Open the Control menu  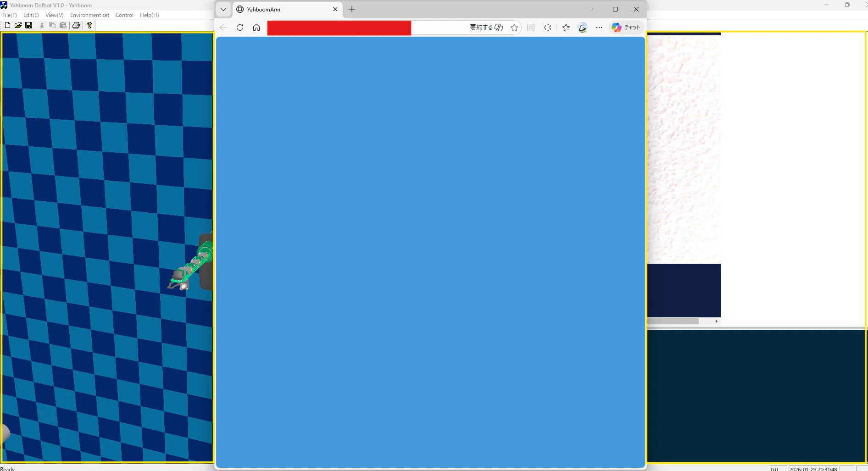pyautogui.click(x=124, y=15)
